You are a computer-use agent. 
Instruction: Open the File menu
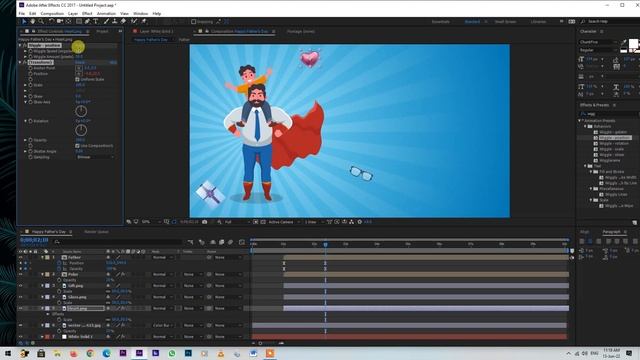point(22,13)
